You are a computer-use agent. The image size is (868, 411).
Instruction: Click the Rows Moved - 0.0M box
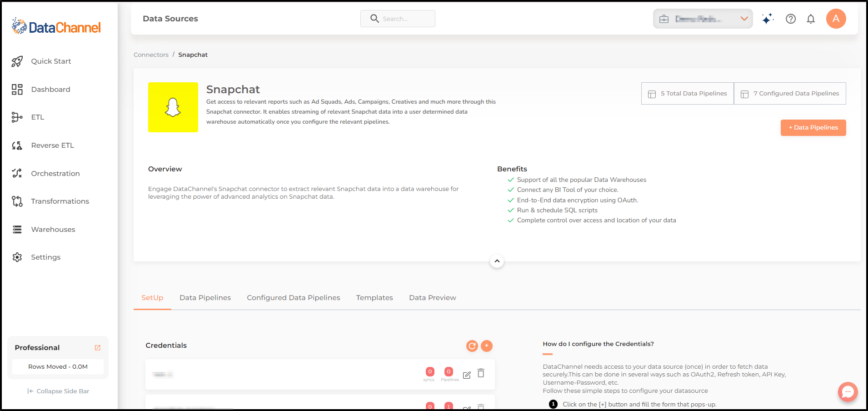click(58, 367)
